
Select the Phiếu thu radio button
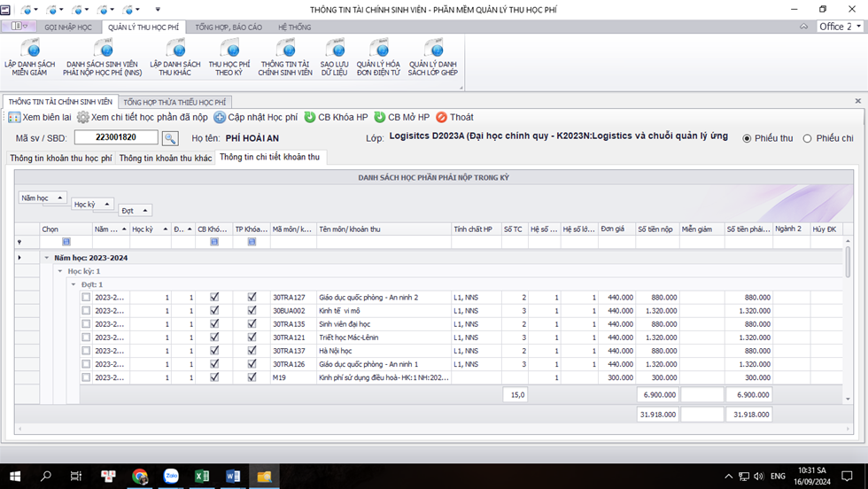[x=747, y=138]
